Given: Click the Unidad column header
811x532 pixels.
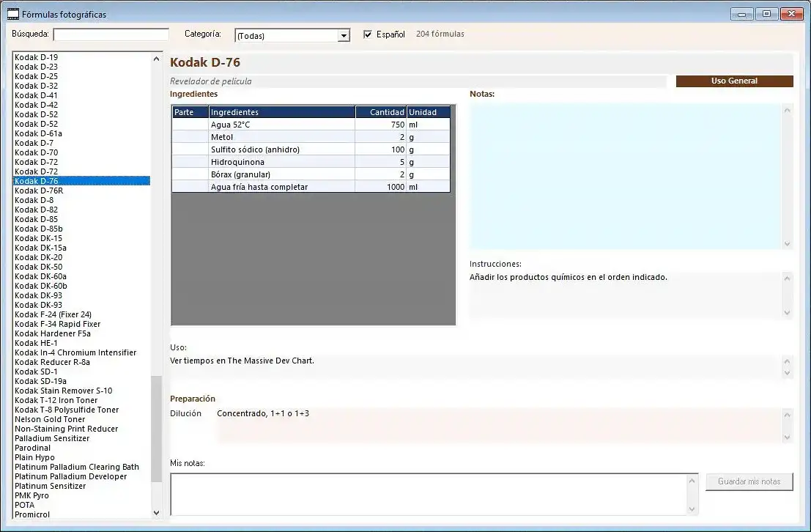Looking at the screenshot, I should coord(429,112).
